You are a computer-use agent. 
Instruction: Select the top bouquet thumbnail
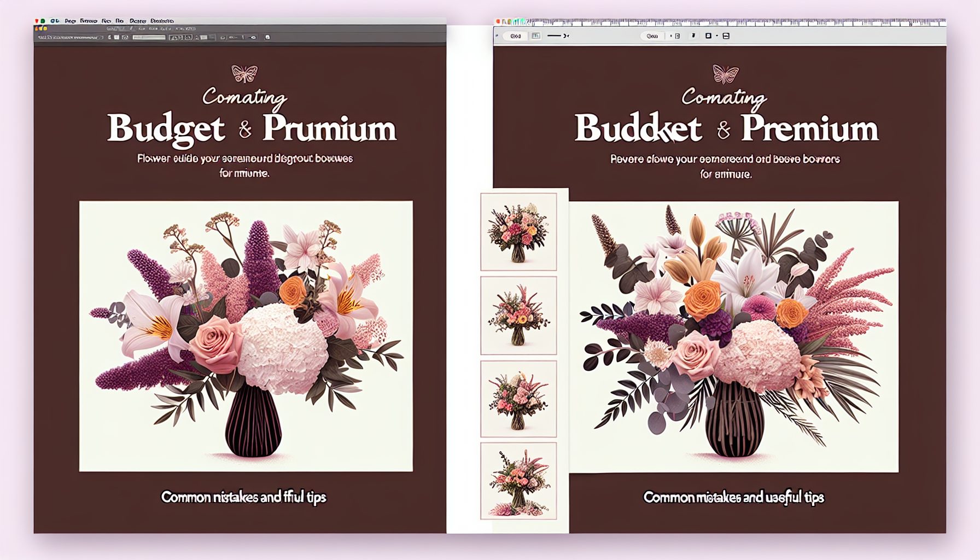[x=518, y=232]
